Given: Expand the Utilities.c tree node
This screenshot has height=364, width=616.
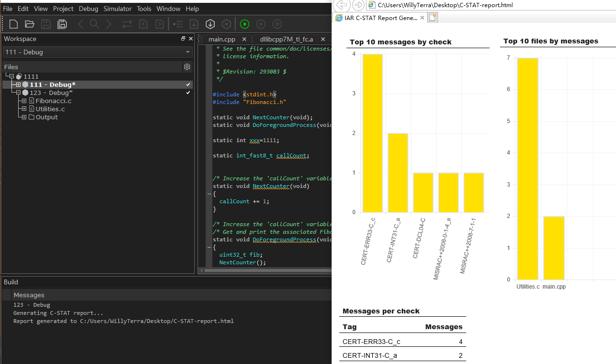Looking at the screenshot, I should (24, 109).
